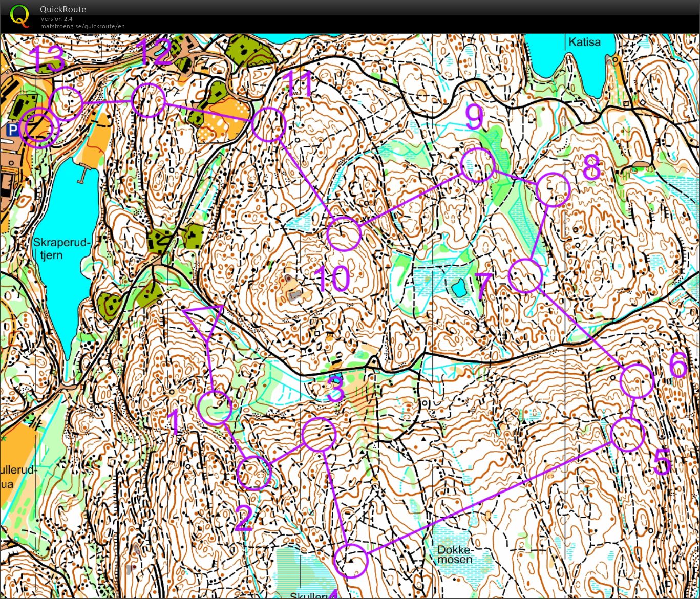Screen dimensions: 700x599
Task: Click the blue parking P icon
Action: pyautogui.click(x=12, y=131)
